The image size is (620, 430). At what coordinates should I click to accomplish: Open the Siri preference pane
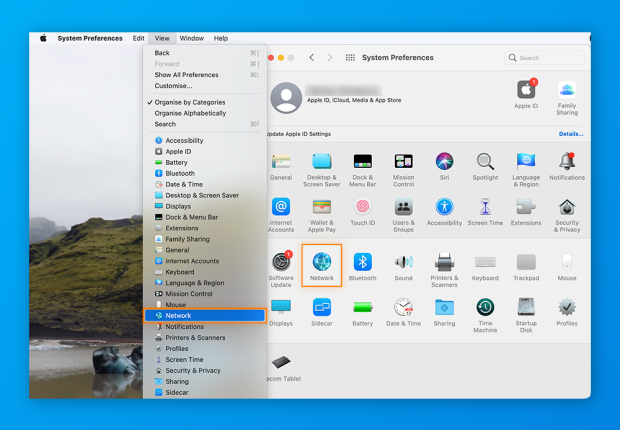tap(444, 162)
